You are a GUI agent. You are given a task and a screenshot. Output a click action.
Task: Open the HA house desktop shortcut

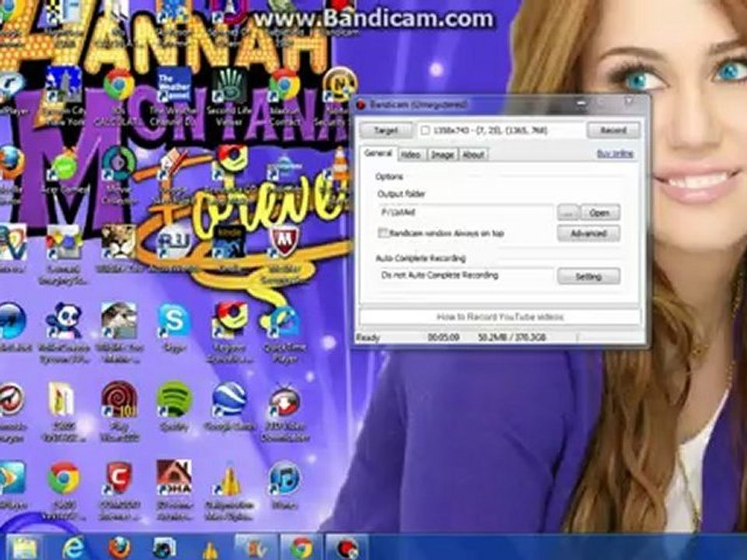click(x=174, y=478)
